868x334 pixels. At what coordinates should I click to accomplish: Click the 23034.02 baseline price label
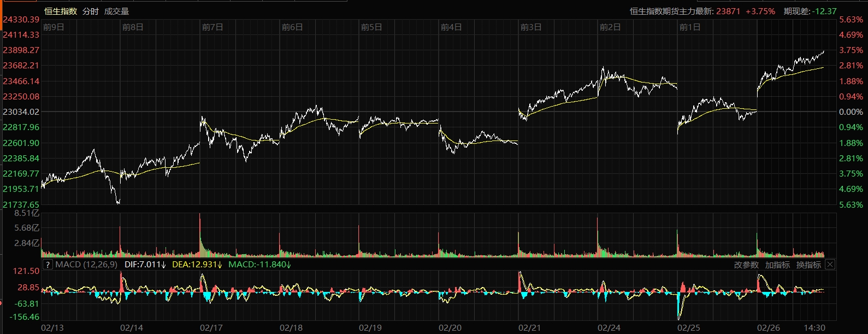coord(21,112)
